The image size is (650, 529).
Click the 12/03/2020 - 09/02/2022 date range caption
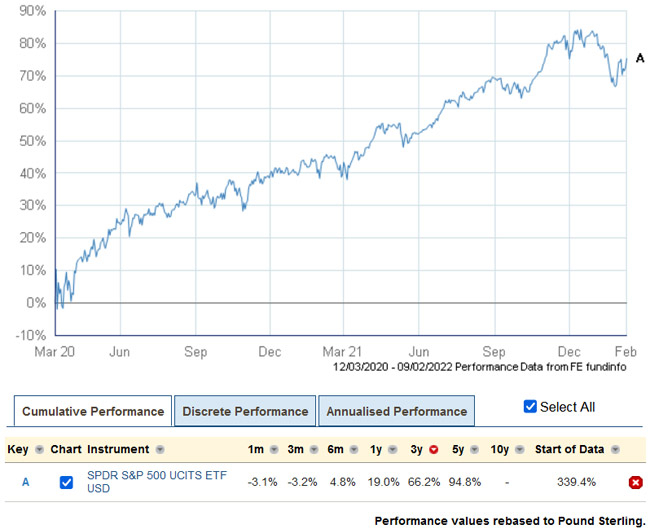pos(393,367)
